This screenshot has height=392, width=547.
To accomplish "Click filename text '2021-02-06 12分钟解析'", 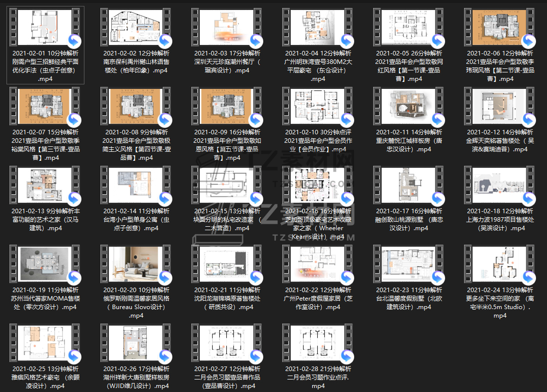I will click(x=500, y=53).
